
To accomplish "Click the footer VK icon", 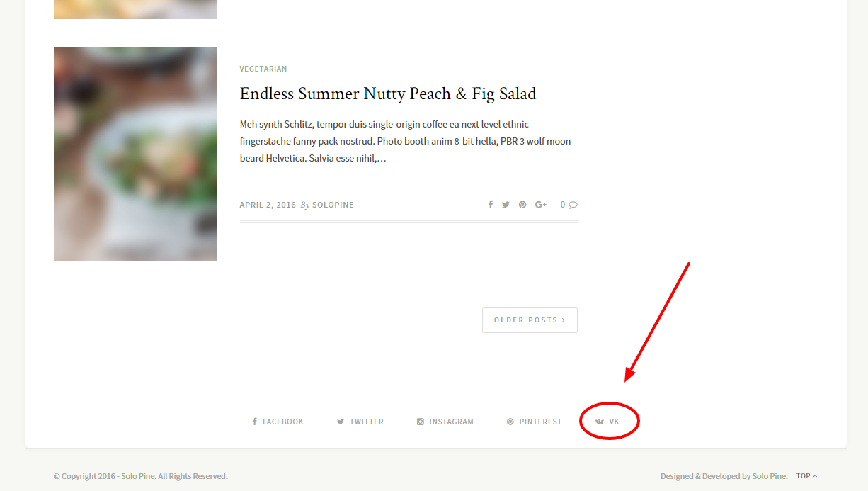I will (600, 422).
